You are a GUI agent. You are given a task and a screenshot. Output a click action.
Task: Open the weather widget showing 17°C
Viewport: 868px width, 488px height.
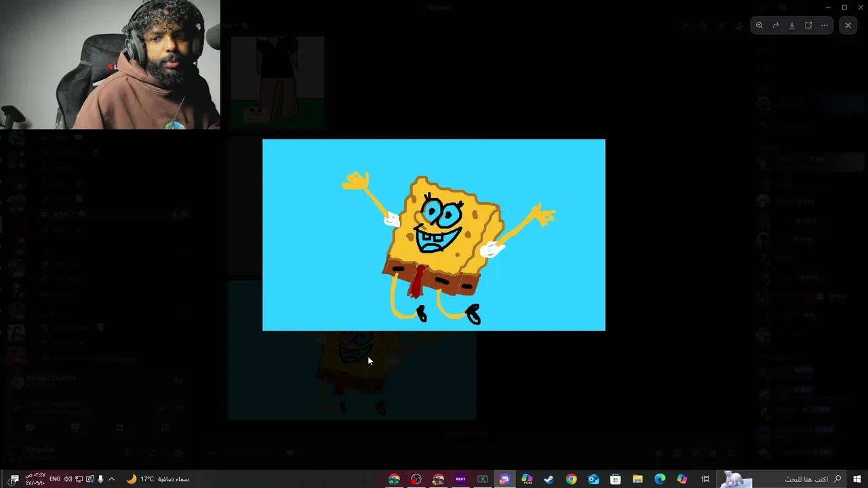pyautogui.click(x=157, y=479)
